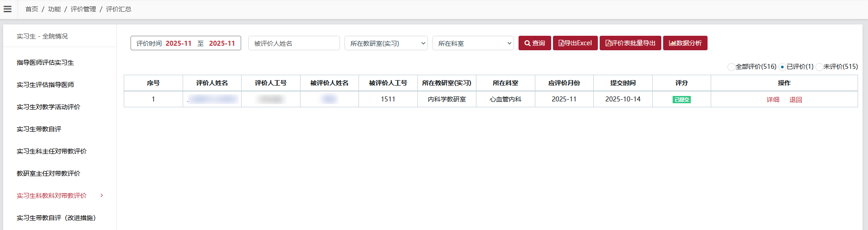This screenshot has height=230, width=868.
Task: Click 退回 link in row 1
Action: (795, 100)
